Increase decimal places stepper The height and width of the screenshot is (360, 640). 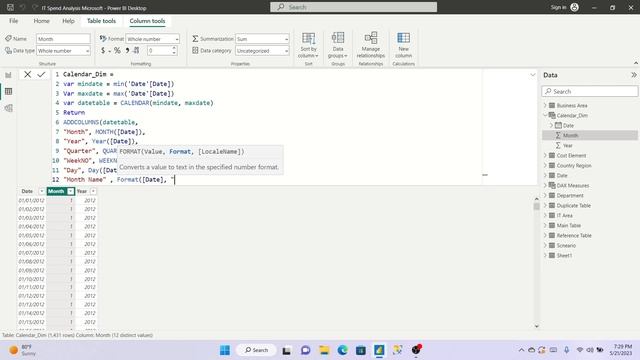(174, 48)
